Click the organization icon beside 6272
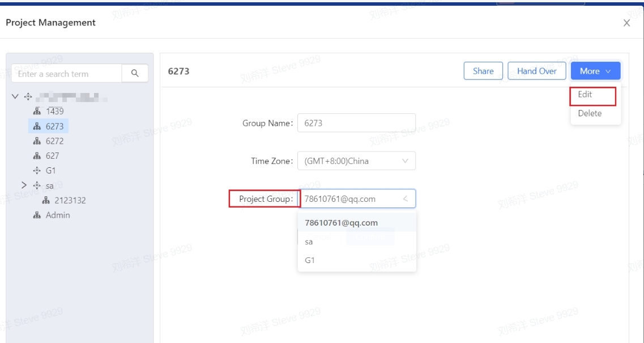The height and width of the screenshot is (343, 644). tap(37, 141)
